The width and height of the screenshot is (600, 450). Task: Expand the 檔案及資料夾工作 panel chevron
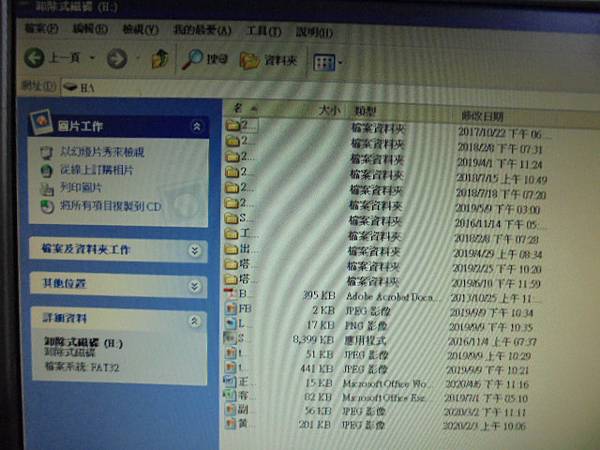[x=195, y=251]
